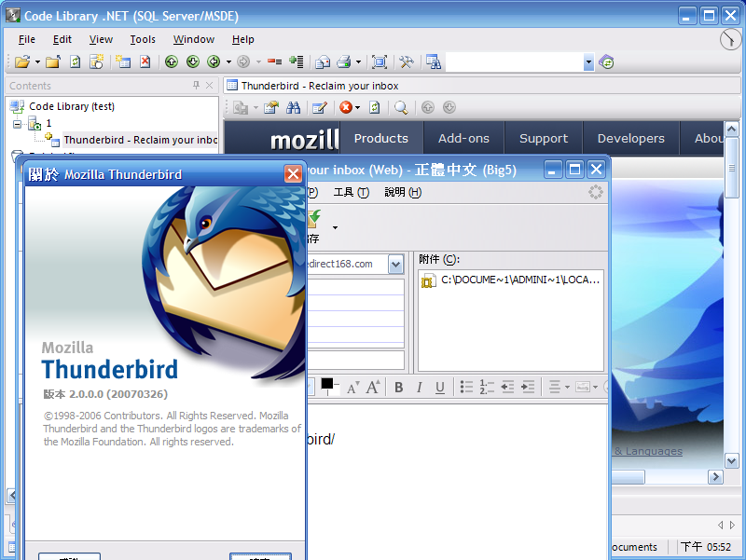Collapse the tree node labeled 1
The width and height of the screenshot is (746, 560).
pyautogui.click(x=17, y=124)
